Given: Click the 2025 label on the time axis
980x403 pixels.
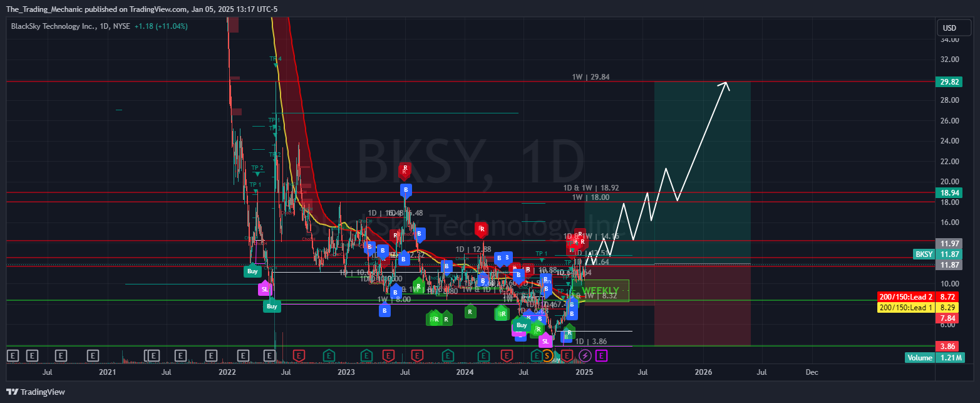Looking at the screenshot, I should click(x=584, y=372).
